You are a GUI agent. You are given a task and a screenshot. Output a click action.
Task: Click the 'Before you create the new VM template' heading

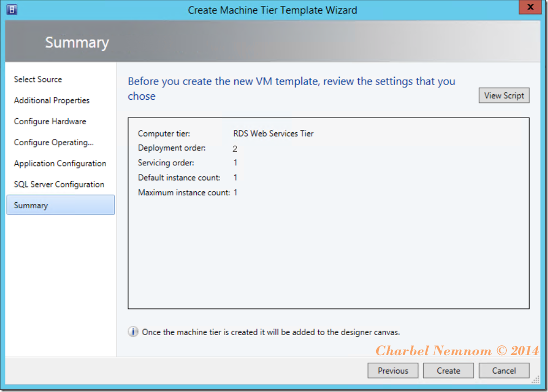(x=292, y=88)
